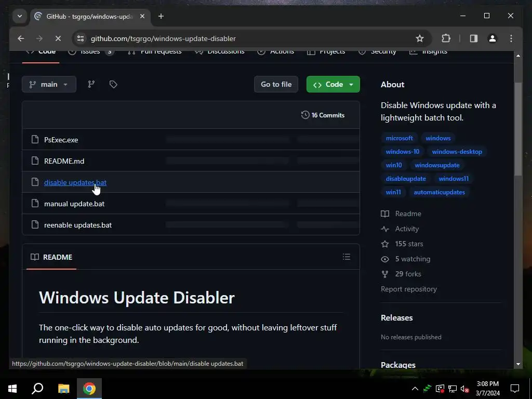The width and height of the screenshot is (532, 399).
Task: Click the disableupdate topic tag
Action: pos(405,179)
